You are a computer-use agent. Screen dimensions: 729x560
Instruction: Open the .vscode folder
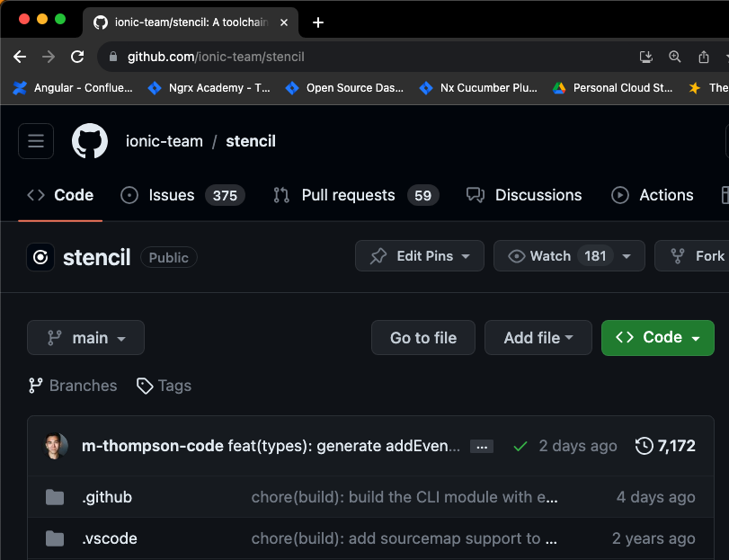[x=110, y=538]
